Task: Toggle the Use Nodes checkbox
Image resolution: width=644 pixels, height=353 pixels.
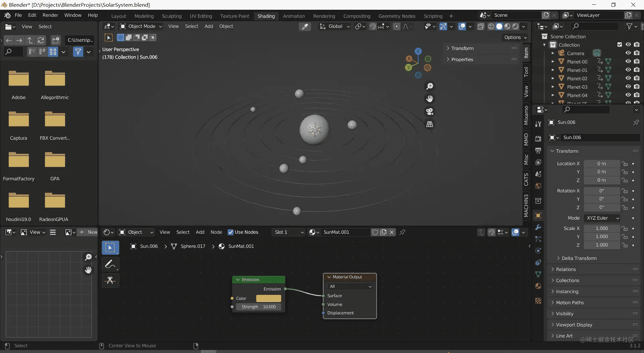Action: (230, 232)
